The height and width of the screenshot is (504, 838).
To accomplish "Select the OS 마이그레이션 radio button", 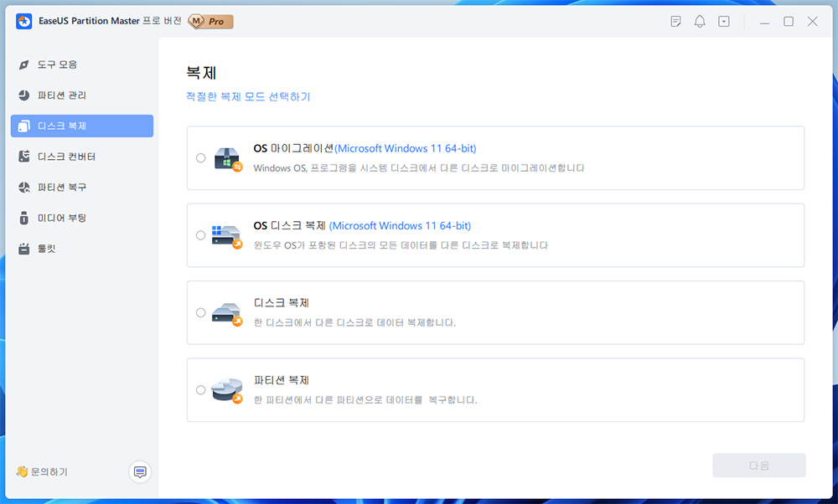I will click(200, 158).
